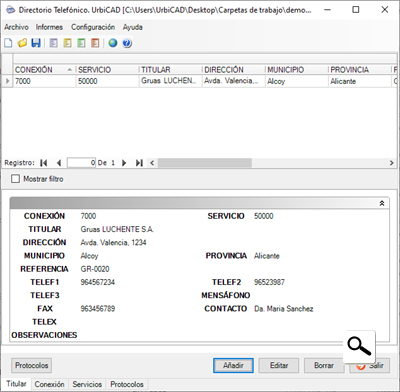Click the OBSERVACIONES label
The width and height of the screenshot is (400, 392).
click(44, 335)
